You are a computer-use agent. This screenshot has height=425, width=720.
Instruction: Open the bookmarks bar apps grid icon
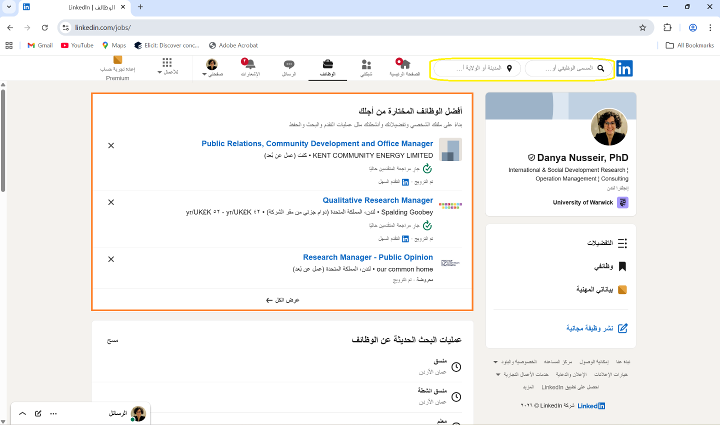(x=9, y=45)
